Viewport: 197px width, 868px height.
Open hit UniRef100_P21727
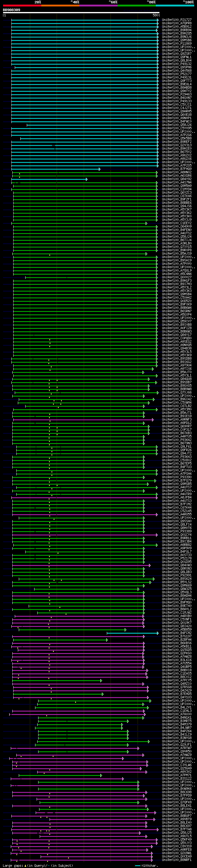tap(177, 20)
